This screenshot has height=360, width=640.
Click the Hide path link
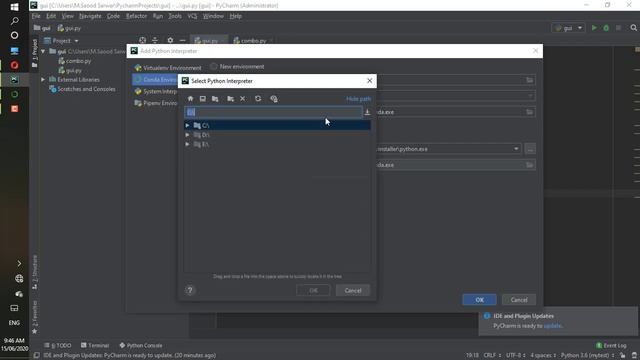click(x=358, y=99)
